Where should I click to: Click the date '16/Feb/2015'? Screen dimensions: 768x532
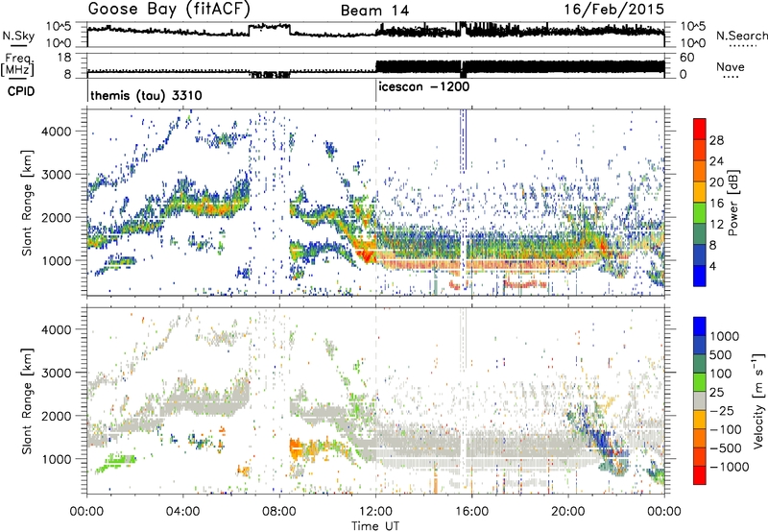point(614,9)
